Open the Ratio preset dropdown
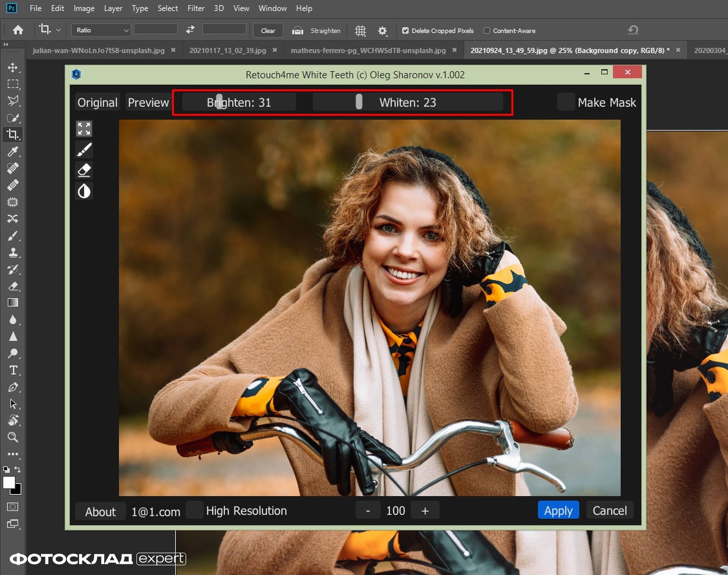The width and height of the screenshot is (728, 575). [x=101, y=30]
